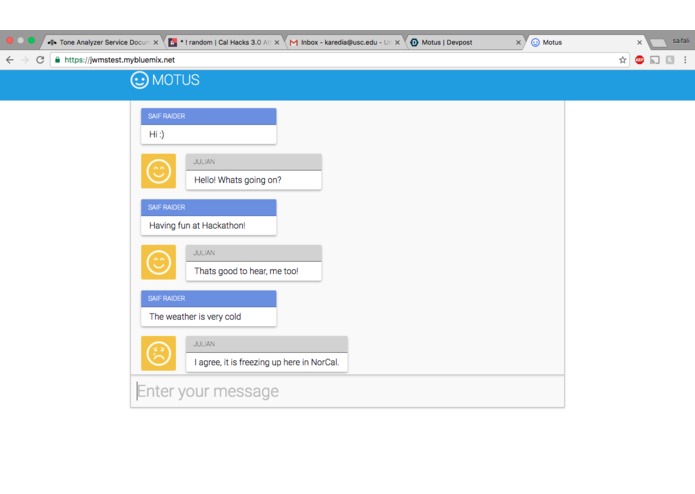Screen dimensions: 695x494
Task: Close the Tone Analyzer tab
Action: (x=156, y=43)
